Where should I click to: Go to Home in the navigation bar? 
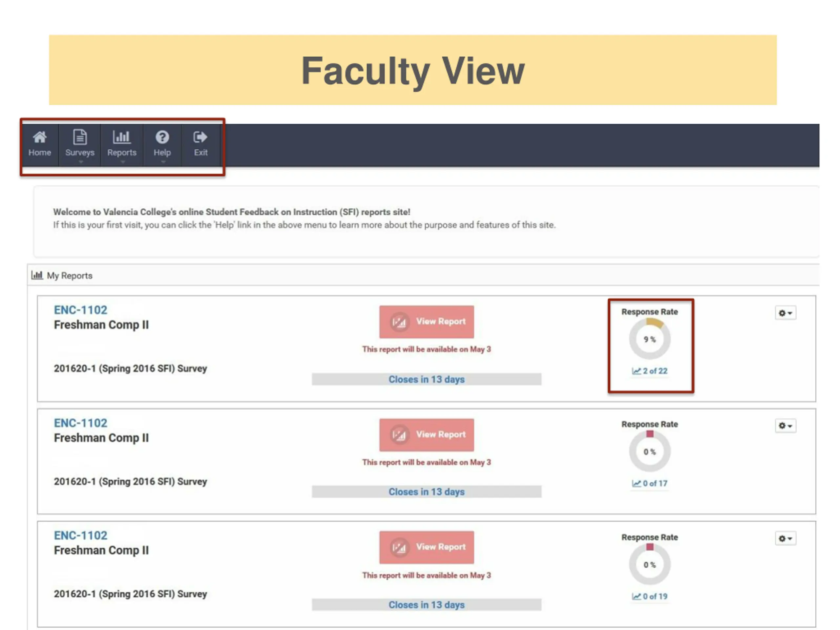pos(40,145)
